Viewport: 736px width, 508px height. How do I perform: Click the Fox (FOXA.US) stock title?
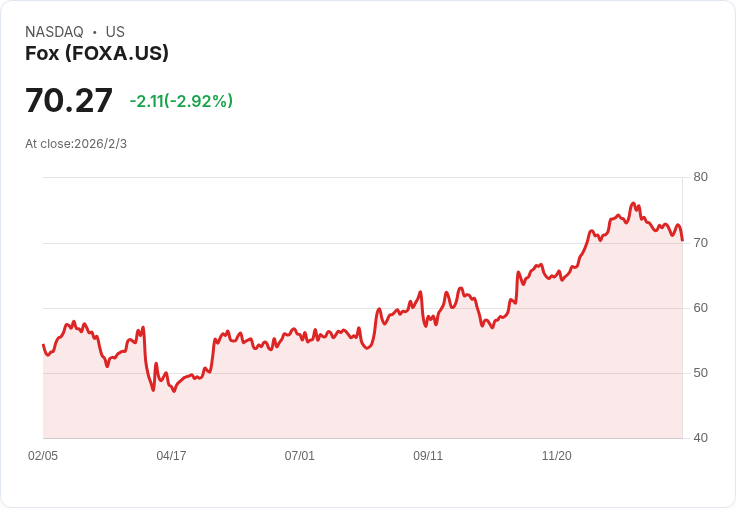97,53
